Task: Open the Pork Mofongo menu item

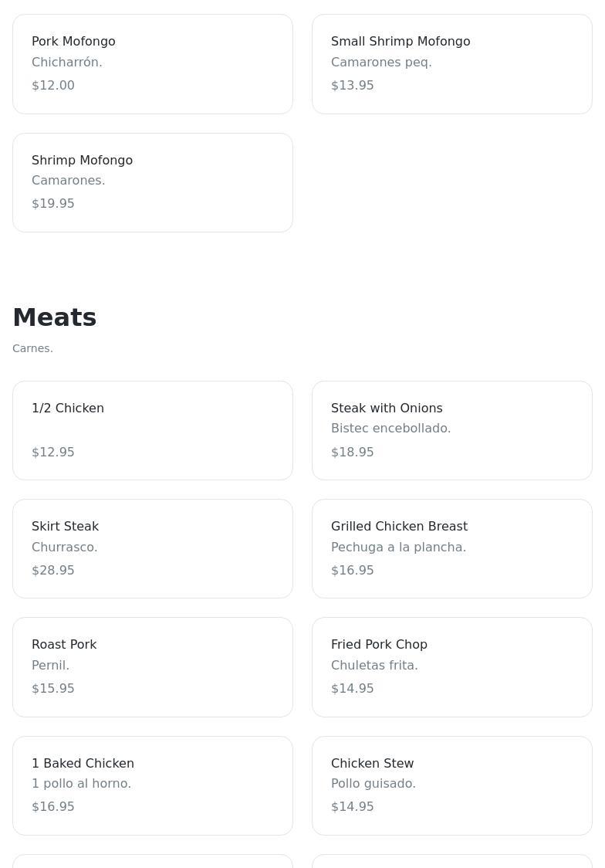Action: [x=152, y=63]
